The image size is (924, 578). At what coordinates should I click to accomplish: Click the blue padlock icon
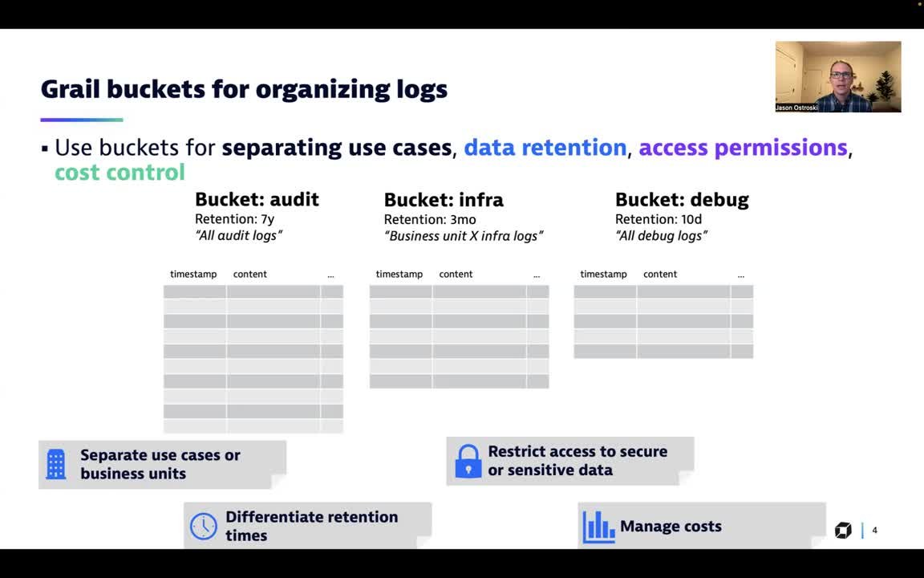coord(468,462)
